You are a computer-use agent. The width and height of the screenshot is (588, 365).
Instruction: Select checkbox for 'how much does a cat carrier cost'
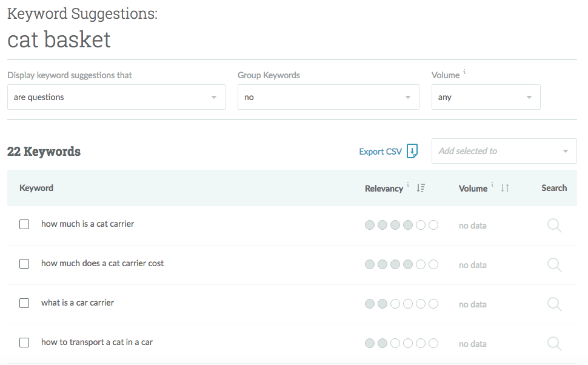point(24,264)
